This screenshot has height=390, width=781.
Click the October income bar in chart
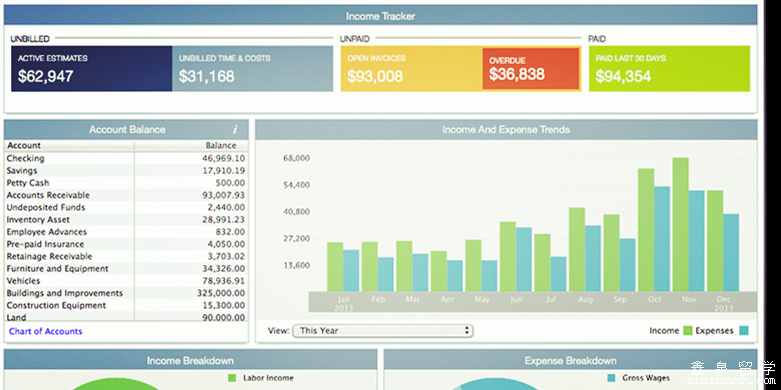(646, 230)
